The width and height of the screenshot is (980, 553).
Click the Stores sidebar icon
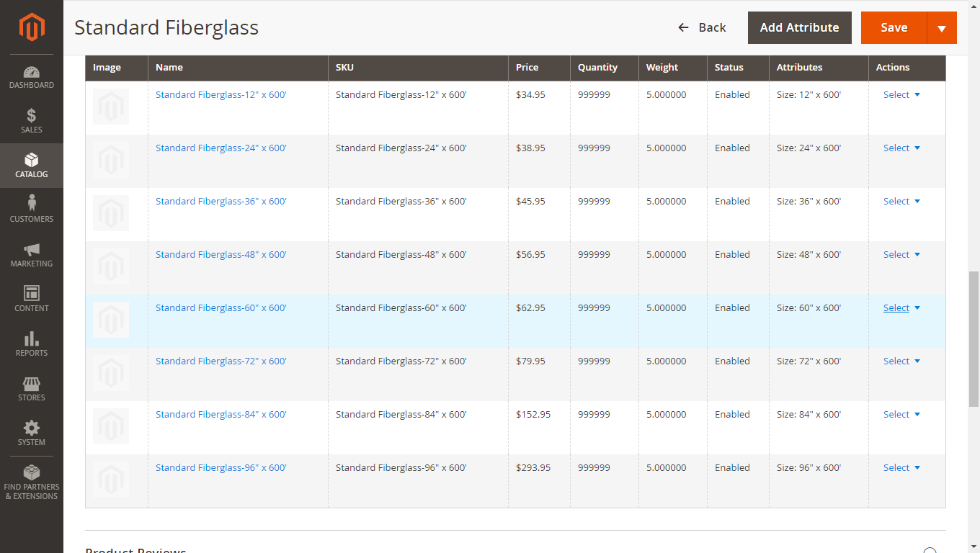pyautogui.click(x=32, y=389)
